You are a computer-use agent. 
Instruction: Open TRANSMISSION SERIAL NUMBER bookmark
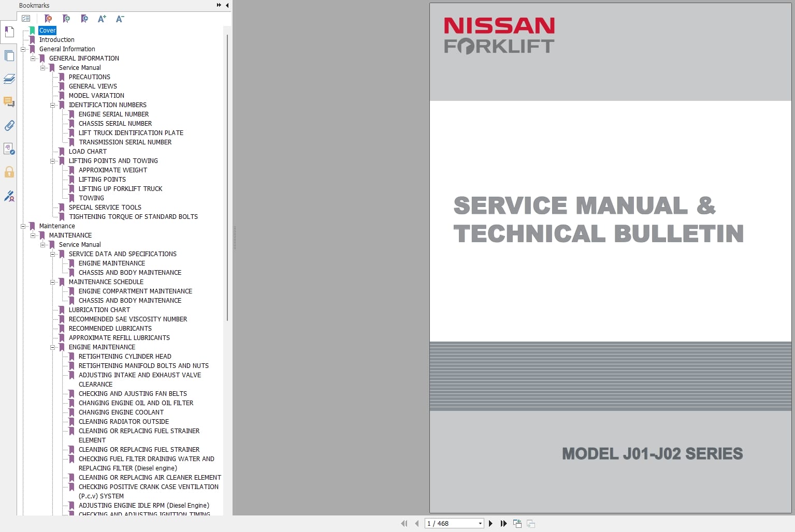coord(125,142)
